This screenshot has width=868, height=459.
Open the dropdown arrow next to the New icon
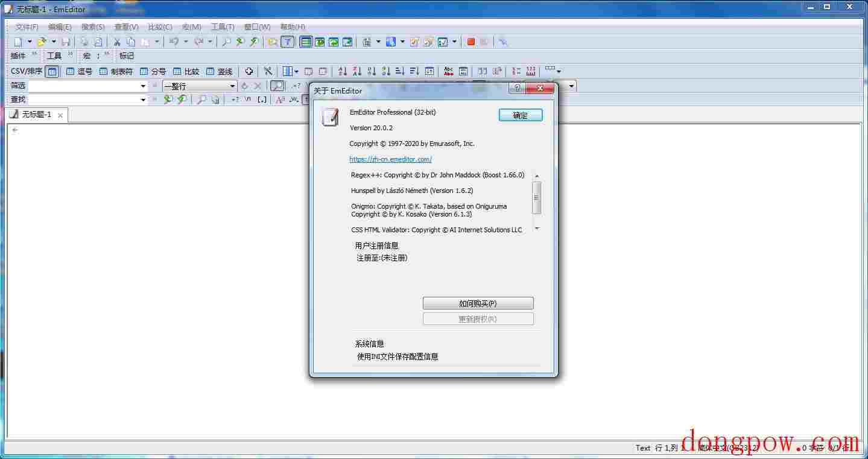tap(30, 42)
